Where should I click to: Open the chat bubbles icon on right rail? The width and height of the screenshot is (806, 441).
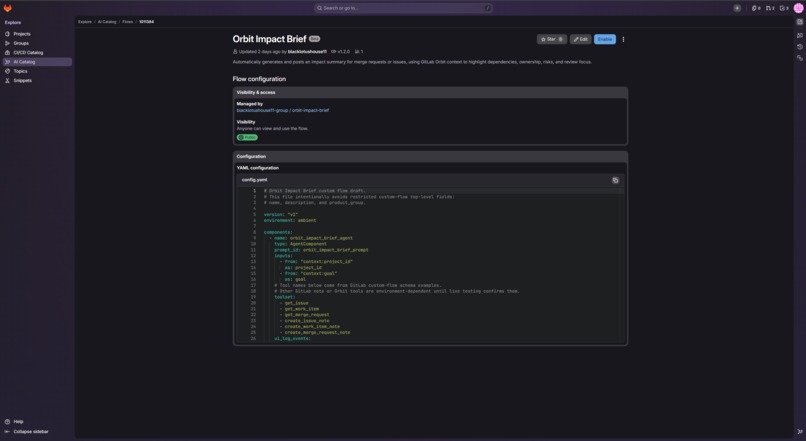(x=800, y=35)
